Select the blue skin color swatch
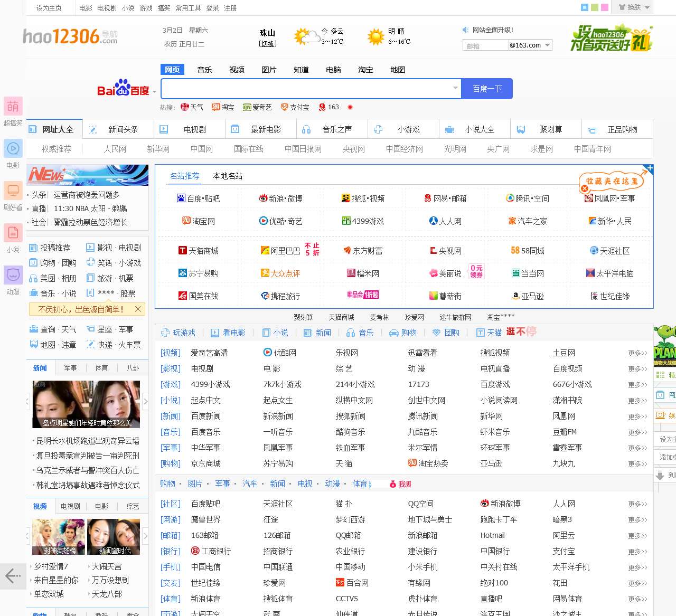 [x=584, y=7]
